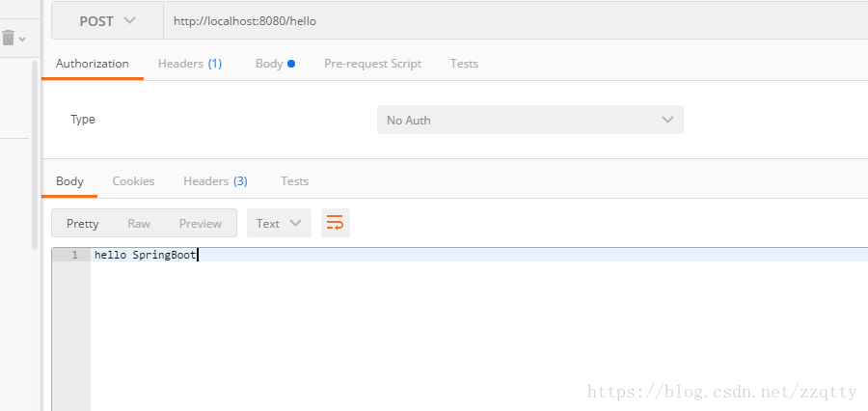This screenshot has height=411, width=868.
Task: Expand the arrow next to trash icon
Action: pos(22,39)
